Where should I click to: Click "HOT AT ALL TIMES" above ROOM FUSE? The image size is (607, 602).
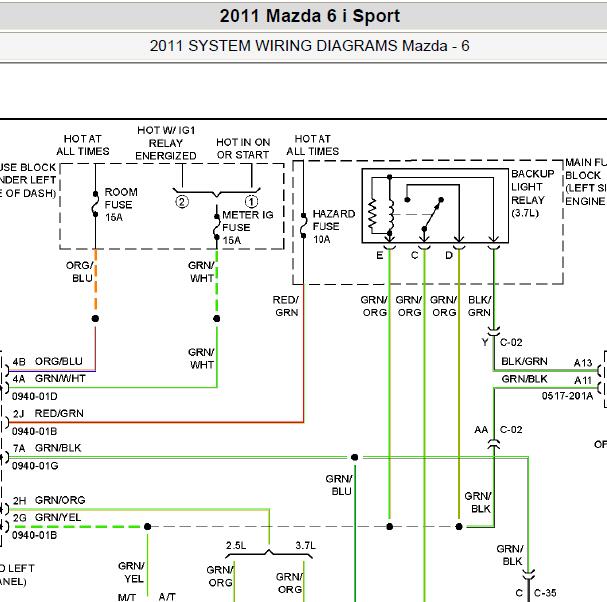[83, 145]
